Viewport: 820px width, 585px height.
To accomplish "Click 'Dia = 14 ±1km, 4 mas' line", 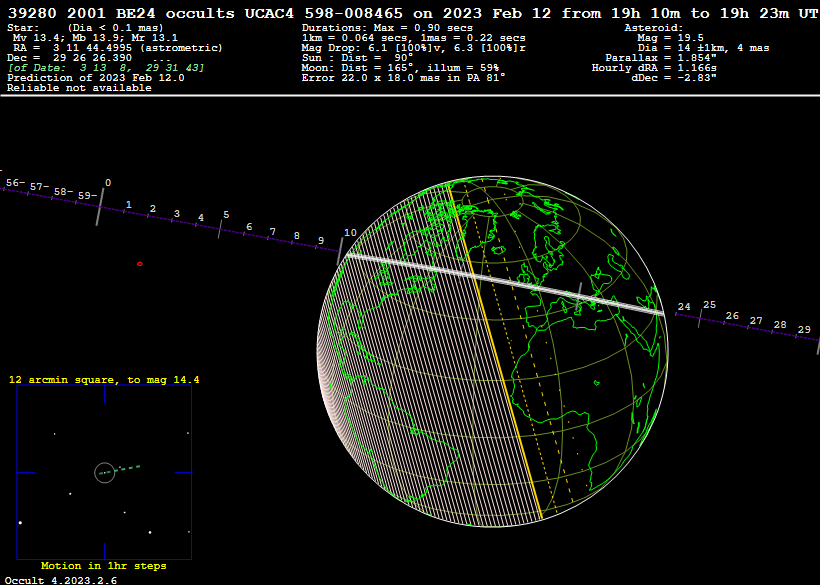I will pos(703,48).
